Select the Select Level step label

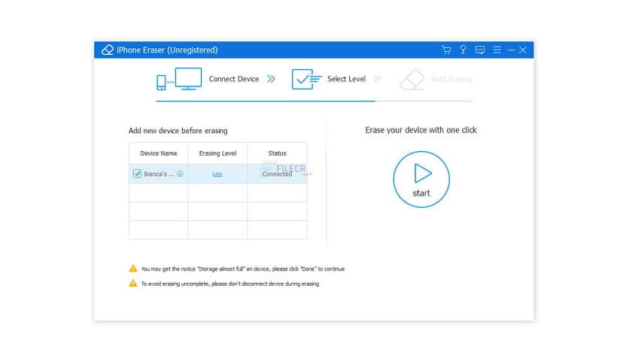coord(347,79)
